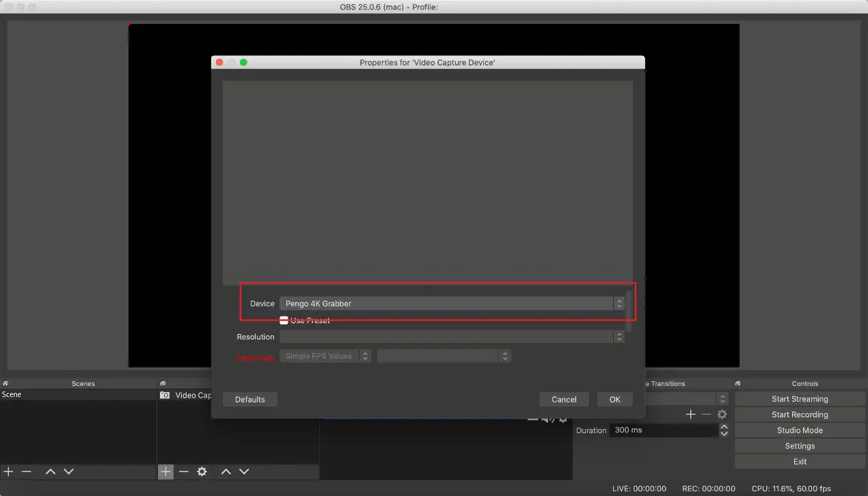Activate Studio Mode
The image size is (868, 496).
(799, 430)
